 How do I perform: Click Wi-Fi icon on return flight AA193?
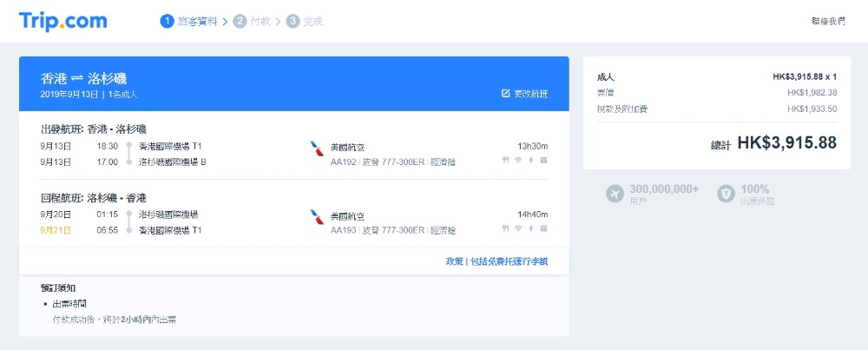518,229
